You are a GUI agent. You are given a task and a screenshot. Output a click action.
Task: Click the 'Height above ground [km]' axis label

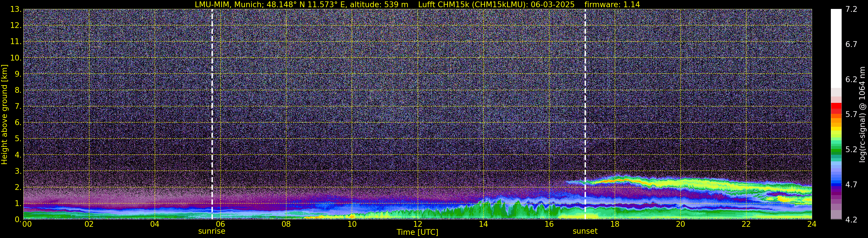[4, 114]
